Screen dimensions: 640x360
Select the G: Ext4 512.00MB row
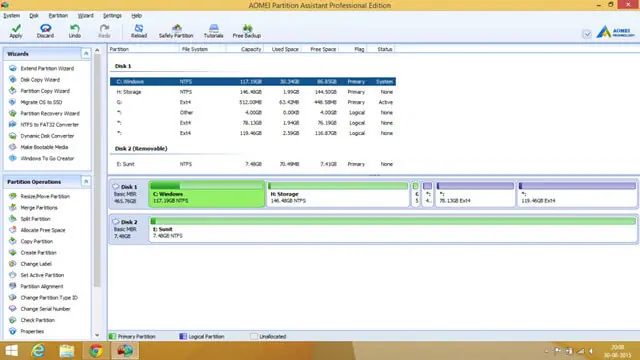click(x=253, y=102)
